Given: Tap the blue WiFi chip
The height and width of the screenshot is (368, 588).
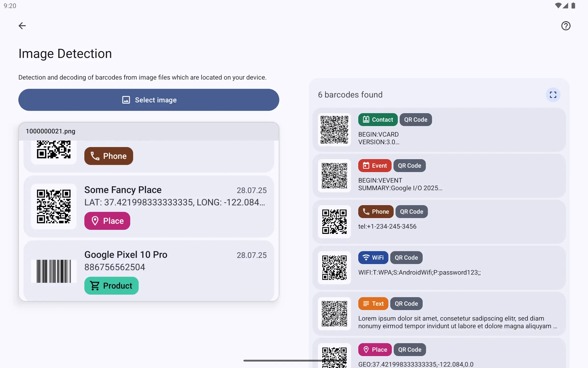Looking at the screenshot, I should 373,258.
